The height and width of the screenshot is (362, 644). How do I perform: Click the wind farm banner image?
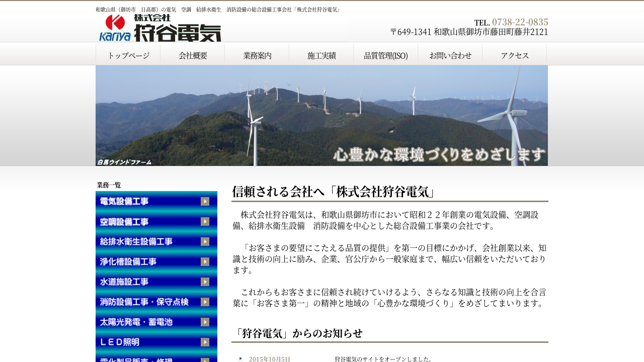click(x=321, y=116)
